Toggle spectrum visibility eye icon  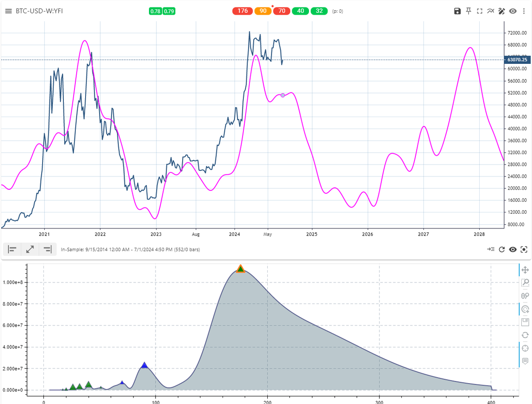[513, 250]
